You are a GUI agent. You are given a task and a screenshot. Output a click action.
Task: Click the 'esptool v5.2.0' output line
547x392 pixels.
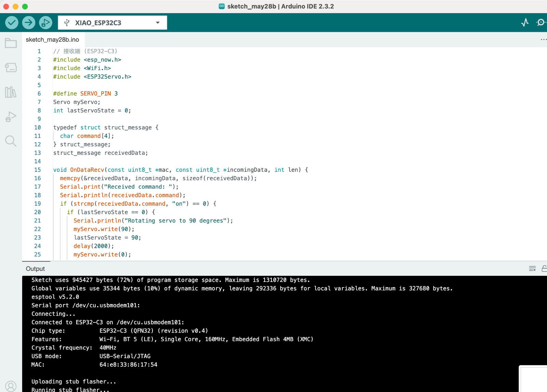[55, 297]
